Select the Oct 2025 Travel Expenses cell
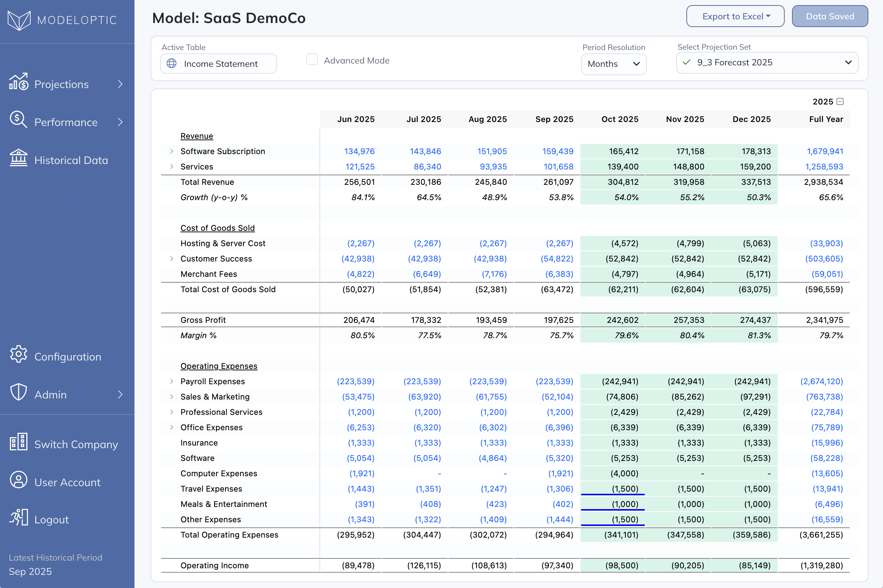 (613, 489)
